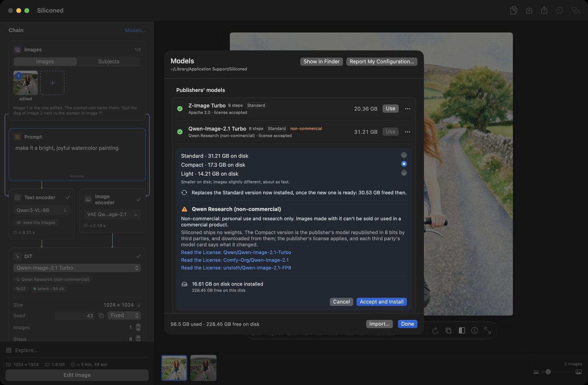Image resolution: width=588 pixels, height=385 pixels.
Task: Select the Compact 17.3 GB version
Action: point(404,164)
